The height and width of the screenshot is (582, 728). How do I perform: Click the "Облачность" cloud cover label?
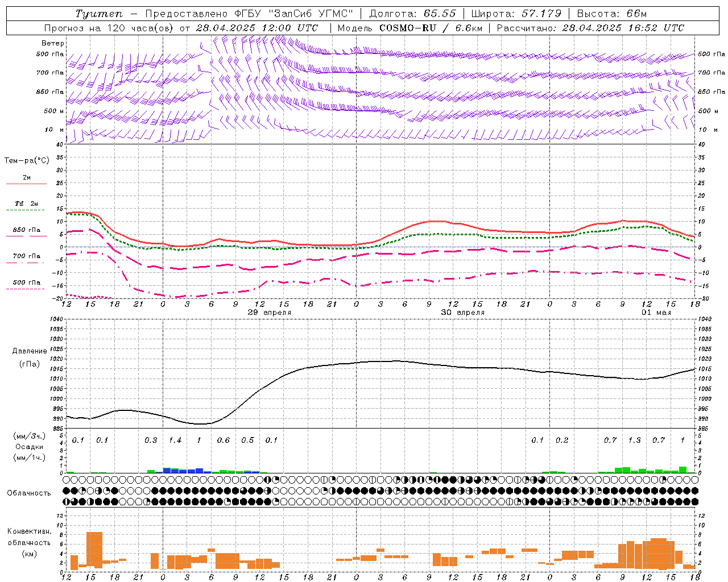(x=29, y=493)
